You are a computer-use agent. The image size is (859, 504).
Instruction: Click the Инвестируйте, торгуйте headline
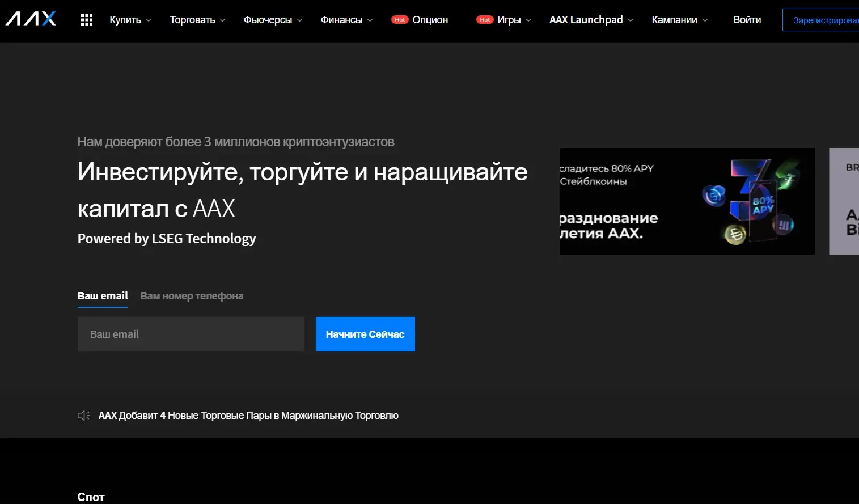303,190
